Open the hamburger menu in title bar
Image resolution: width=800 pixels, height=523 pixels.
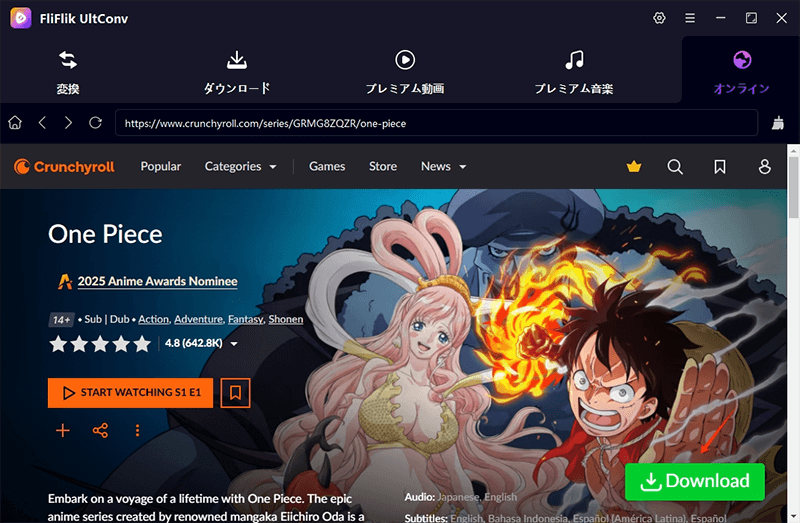pyautogui.click(x=690, y=18)
